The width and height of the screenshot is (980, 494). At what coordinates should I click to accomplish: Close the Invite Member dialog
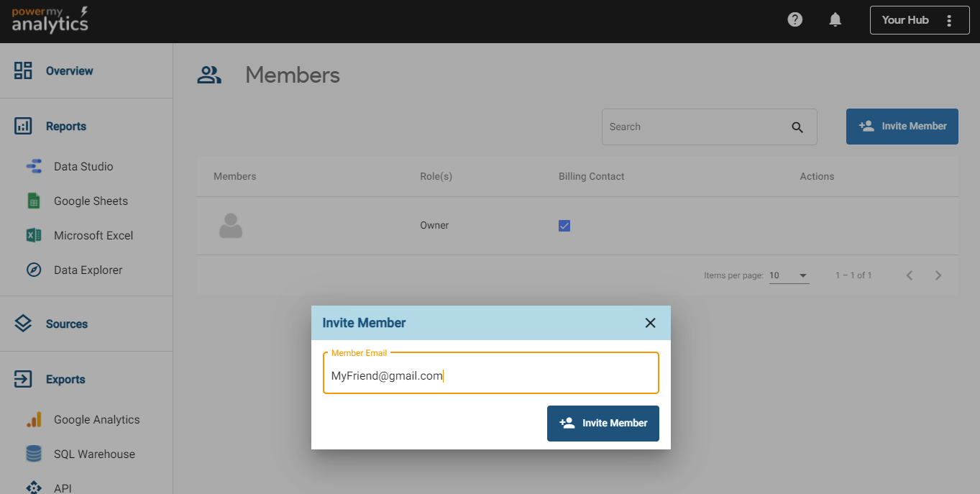coord(650,323)
